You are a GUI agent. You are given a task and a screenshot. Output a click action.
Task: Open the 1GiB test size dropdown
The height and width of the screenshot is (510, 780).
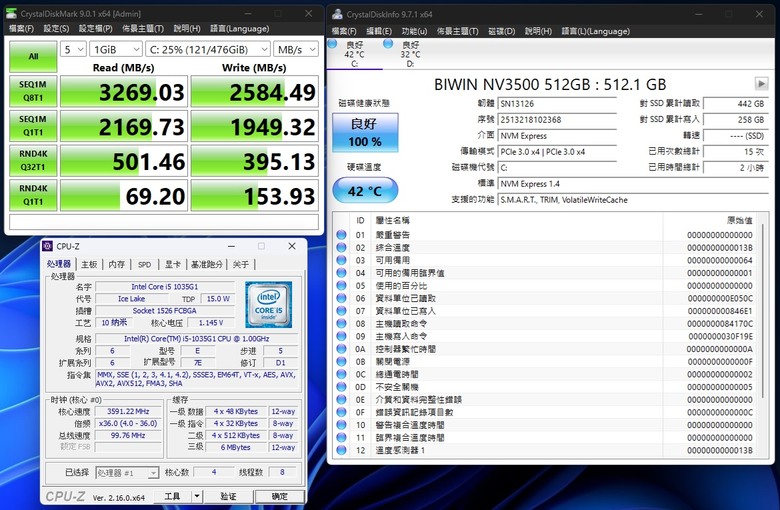tap(116, 49)
